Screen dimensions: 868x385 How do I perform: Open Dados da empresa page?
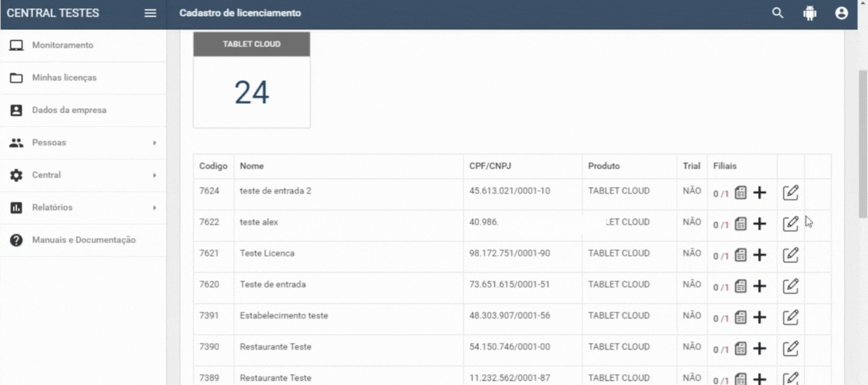69,111
